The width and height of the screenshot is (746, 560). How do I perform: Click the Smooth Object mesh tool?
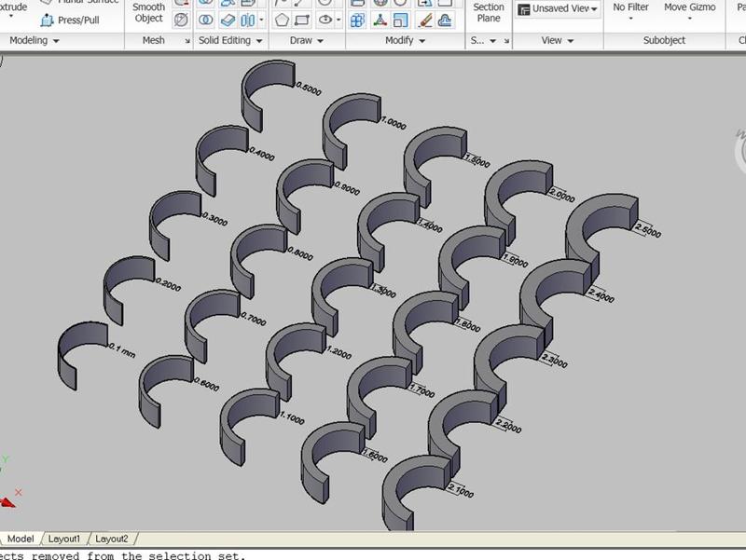pyautogui.click(x=149, y=13)
